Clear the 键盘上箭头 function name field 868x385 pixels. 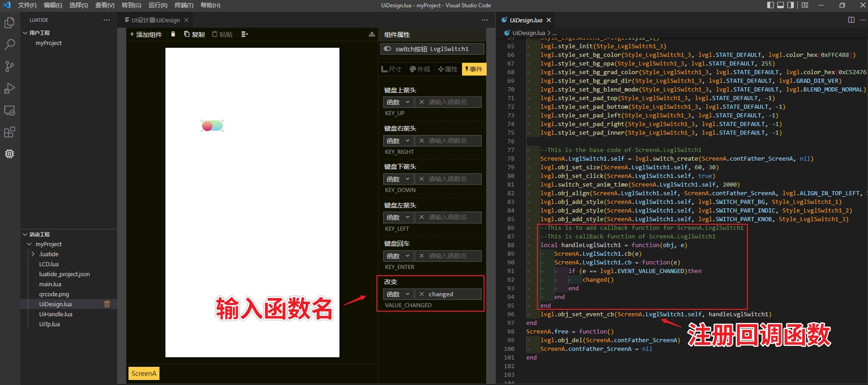(421, 102)
